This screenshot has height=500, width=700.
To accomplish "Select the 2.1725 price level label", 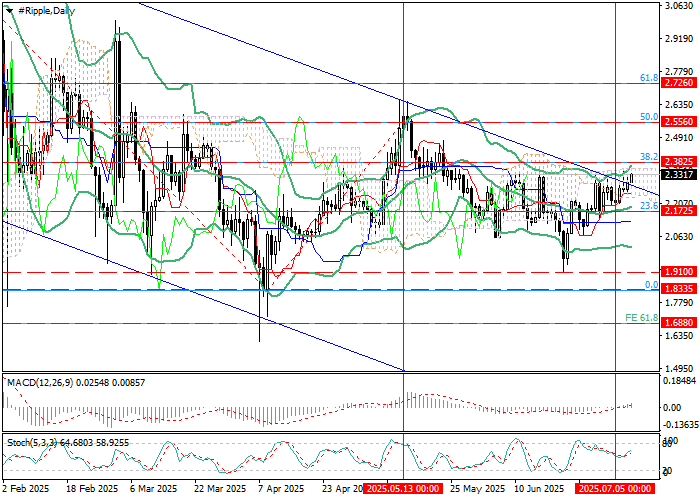I will point(679,210).
